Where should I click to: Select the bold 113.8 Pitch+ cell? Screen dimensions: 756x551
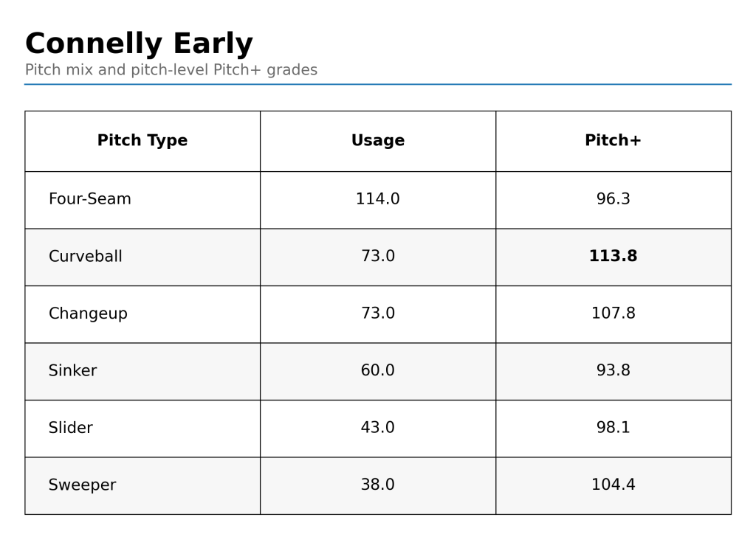[x=613, y=257]
